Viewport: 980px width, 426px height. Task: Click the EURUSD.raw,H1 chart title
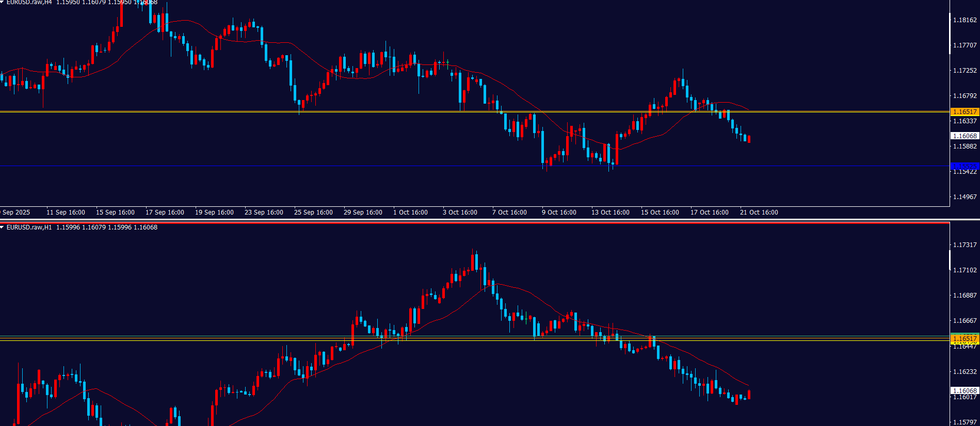29,227
